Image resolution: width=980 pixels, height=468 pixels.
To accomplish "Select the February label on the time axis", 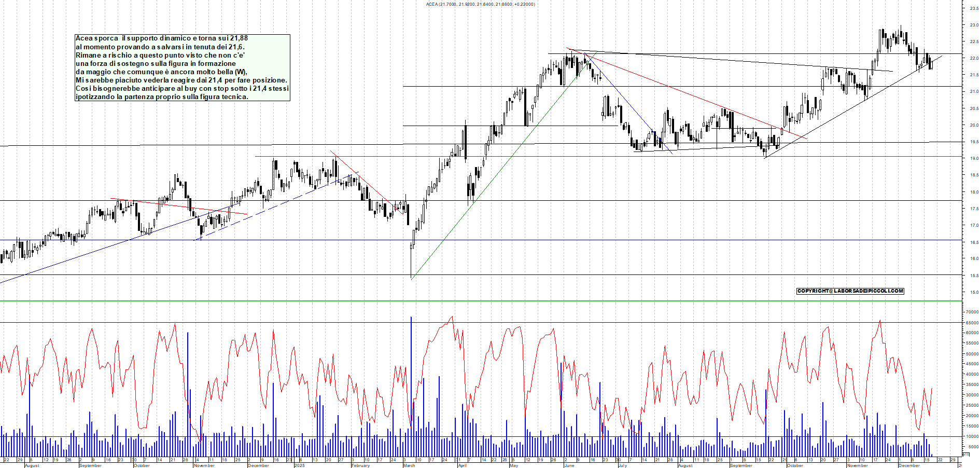I will 360,465.
